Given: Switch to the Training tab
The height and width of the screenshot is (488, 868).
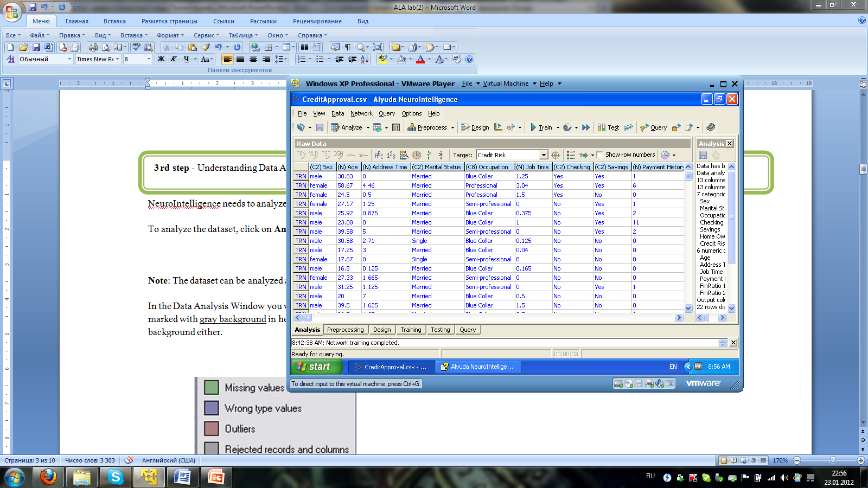Looking at the screenshot, I should [411, 330].
